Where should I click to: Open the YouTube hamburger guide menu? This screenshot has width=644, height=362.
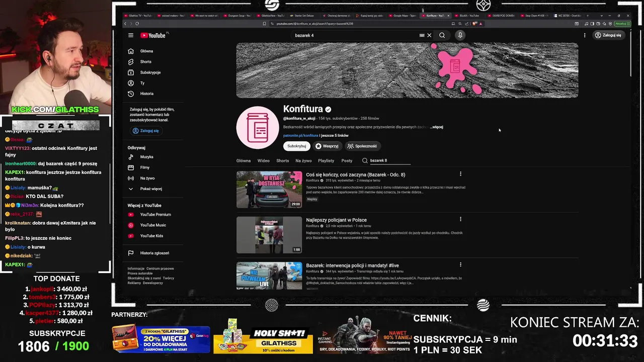click(x=131, y=35)
